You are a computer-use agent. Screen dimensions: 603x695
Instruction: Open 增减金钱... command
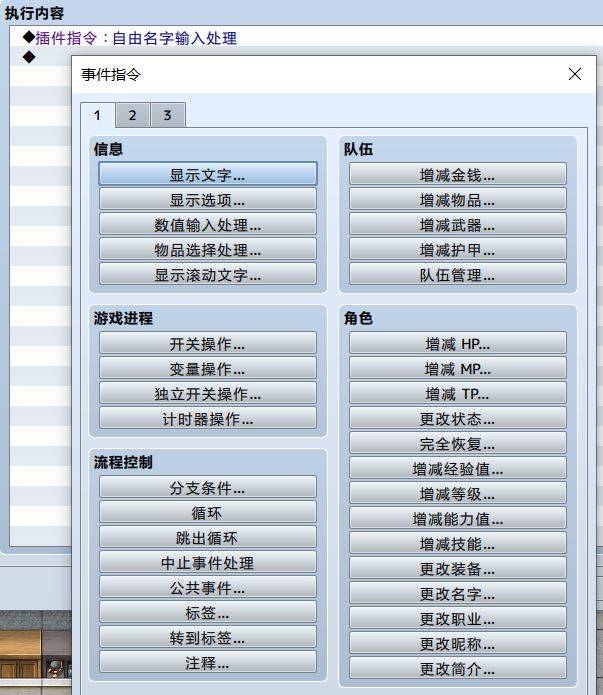tap(458, 174)
